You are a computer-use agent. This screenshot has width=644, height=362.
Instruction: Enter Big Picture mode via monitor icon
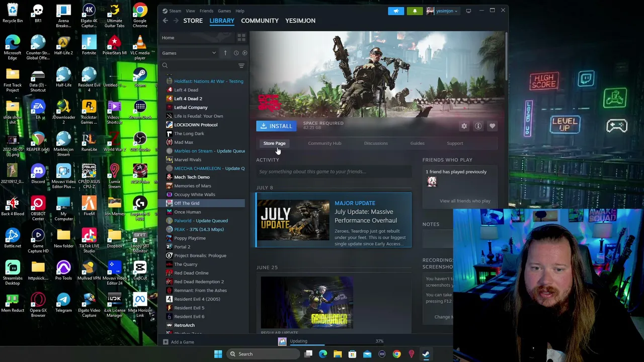tap(468, 11)
